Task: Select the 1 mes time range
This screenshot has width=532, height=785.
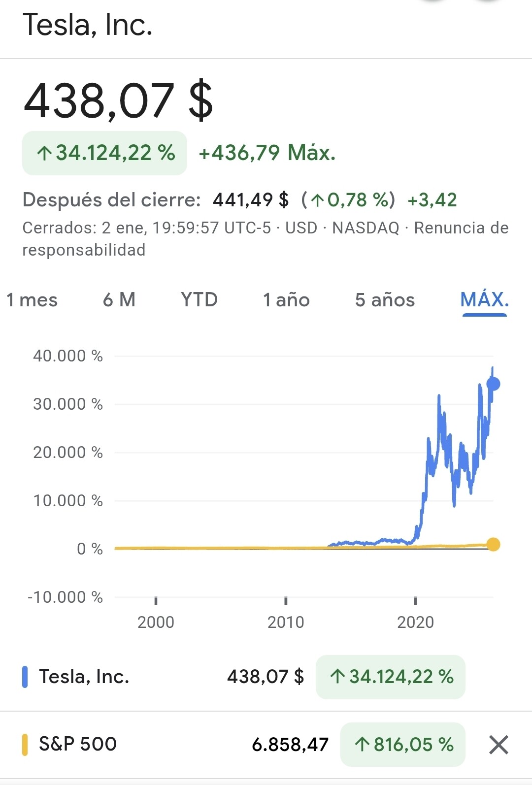Action: (x=32, y=300)
